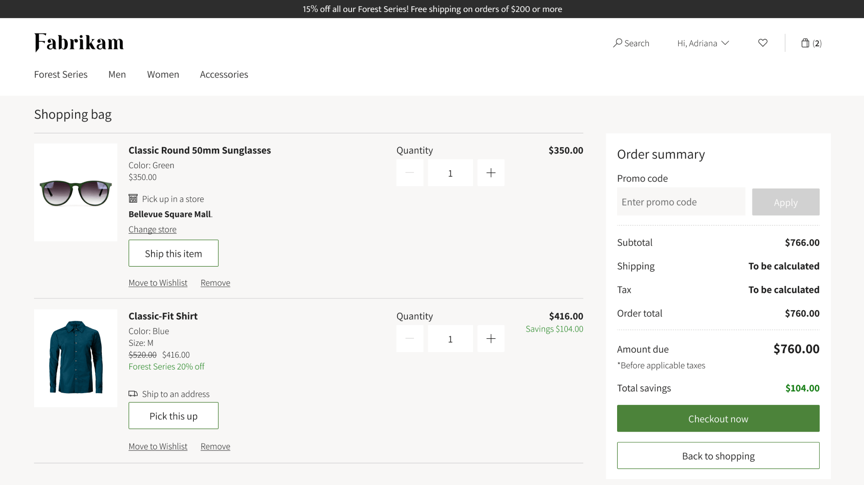Viewport: 864px width, 485px height.
Task: Click the Subtotal $766.00 value
Action: (x=802, y=242)
